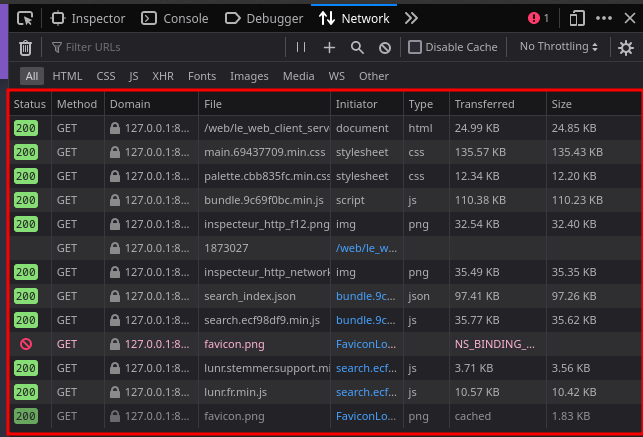
Task: Open the Debugger tab
Action: (264, 18)
